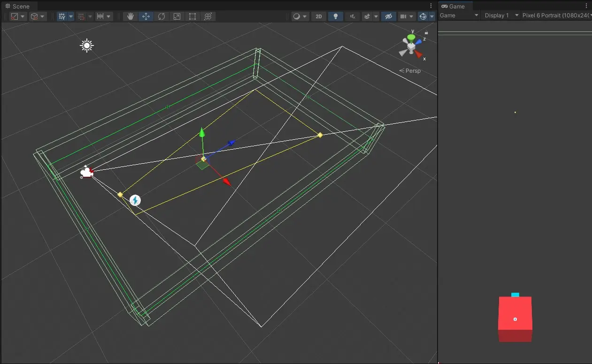The image size is (592, 364).
Task: Click the red cube in Game view
Action: (x=515, y=319)
